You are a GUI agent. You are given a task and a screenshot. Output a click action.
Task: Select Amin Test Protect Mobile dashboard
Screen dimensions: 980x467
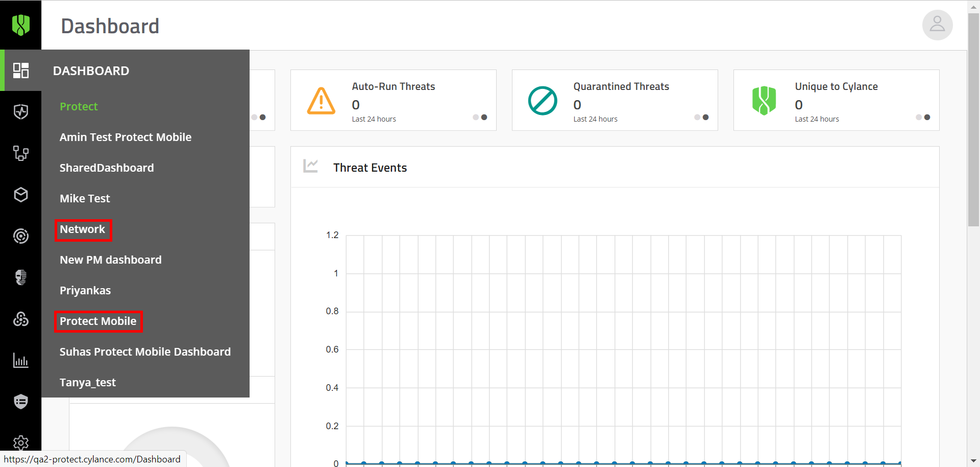[126, 137]
